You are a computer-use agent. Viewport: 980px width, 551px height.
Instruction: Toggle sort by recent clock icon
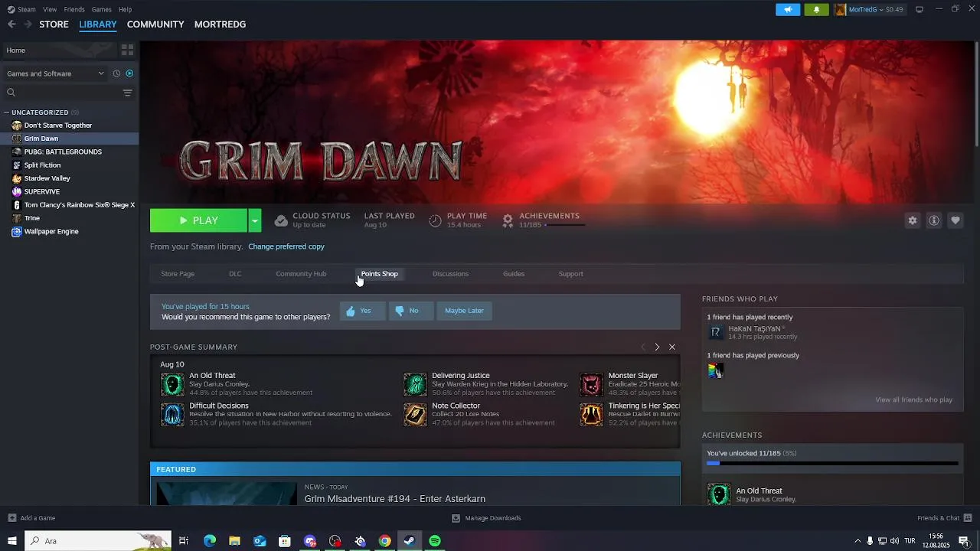point(116,73)
